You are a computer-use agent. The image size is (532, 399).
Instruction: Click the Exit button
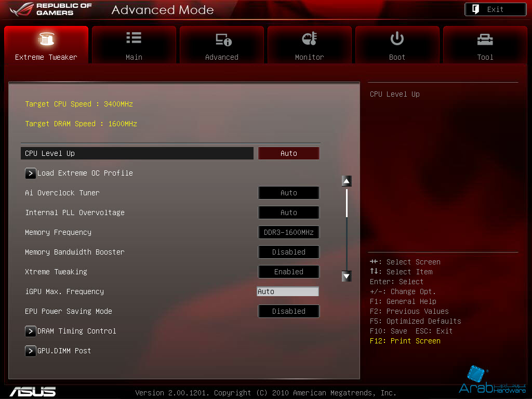point(495,9)
